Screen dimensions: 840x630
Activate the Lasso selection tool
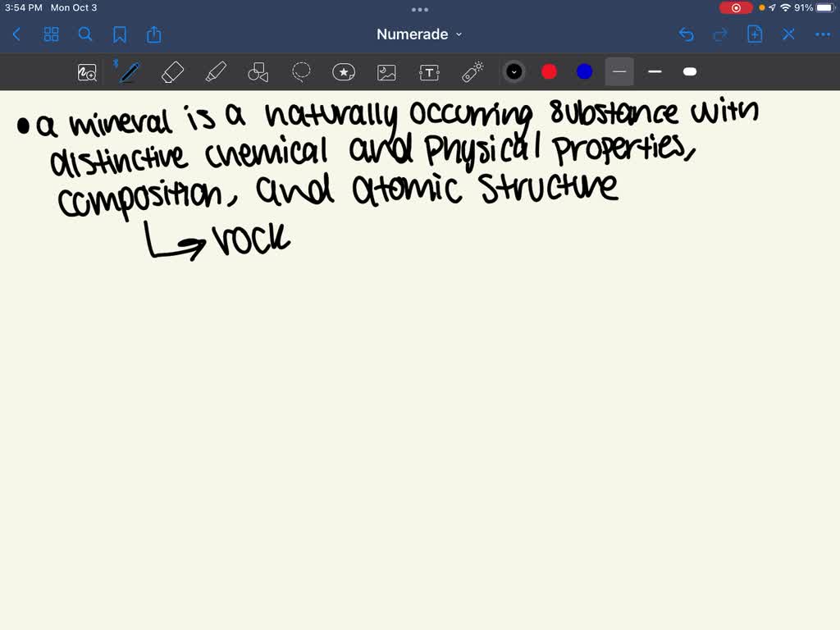(x=301, y=72)
